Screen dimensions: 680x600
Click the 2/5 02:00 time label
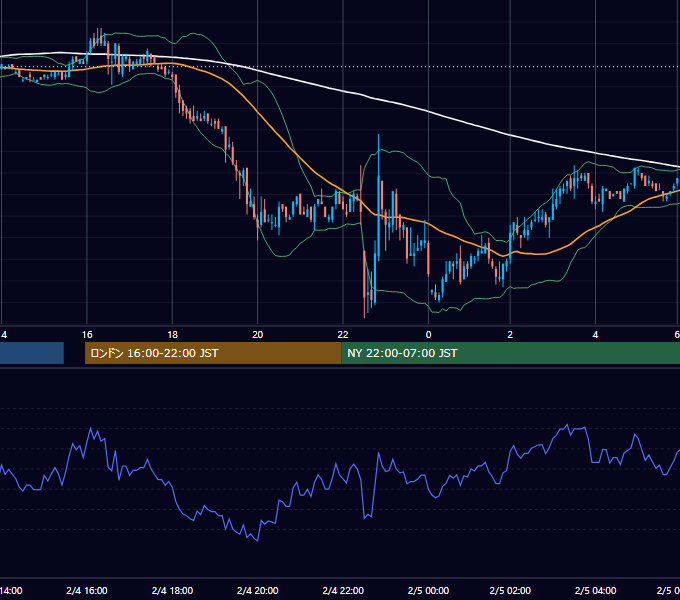click(x=510, y=590)
